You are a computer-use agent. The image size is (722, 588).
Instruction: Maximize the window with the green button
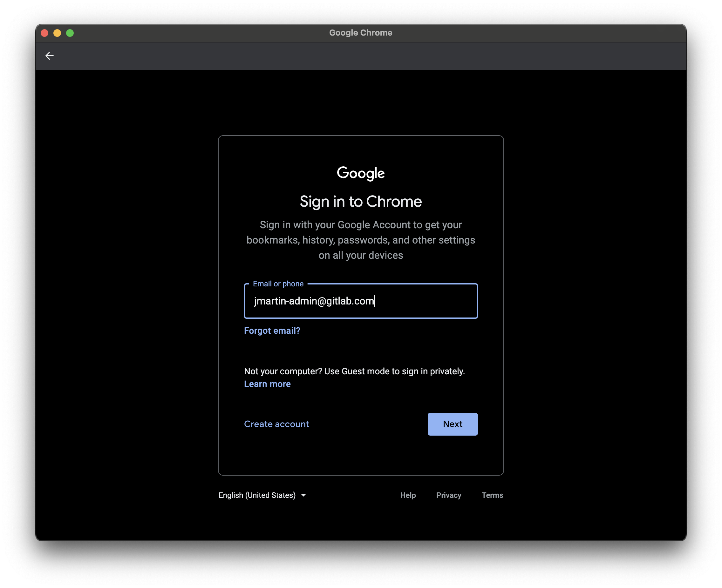pyautogui.click(x=70, y=33)
